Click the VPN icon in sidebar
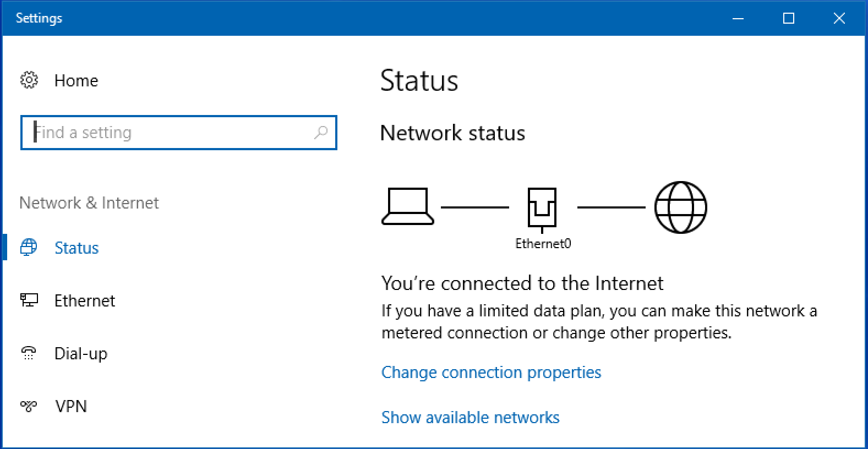Viewport: 868px width, 449px height. [x=28, y=406]
